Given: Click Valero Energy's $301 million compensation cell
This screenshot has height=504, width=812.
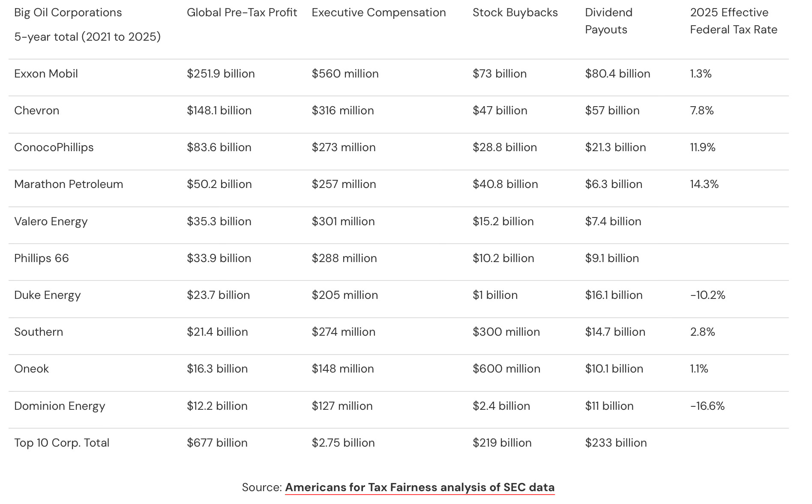Looking at the screenshot, I should click(343, 221).
